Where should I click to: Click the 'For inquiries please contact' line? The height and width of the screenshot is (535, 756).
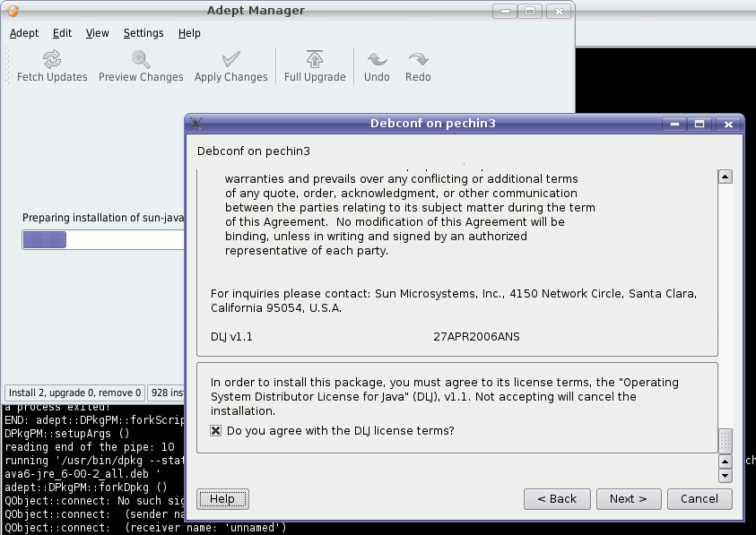point(454,294)
